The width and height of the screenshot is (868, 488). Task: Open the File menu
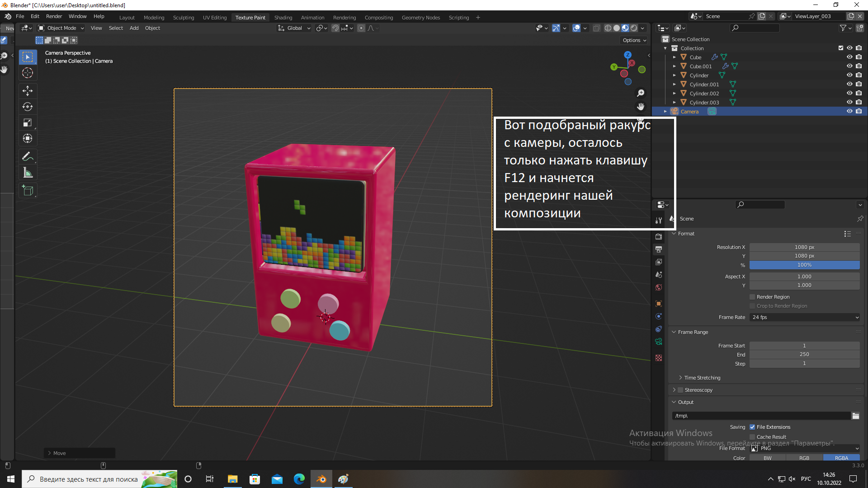click(20, 16)
